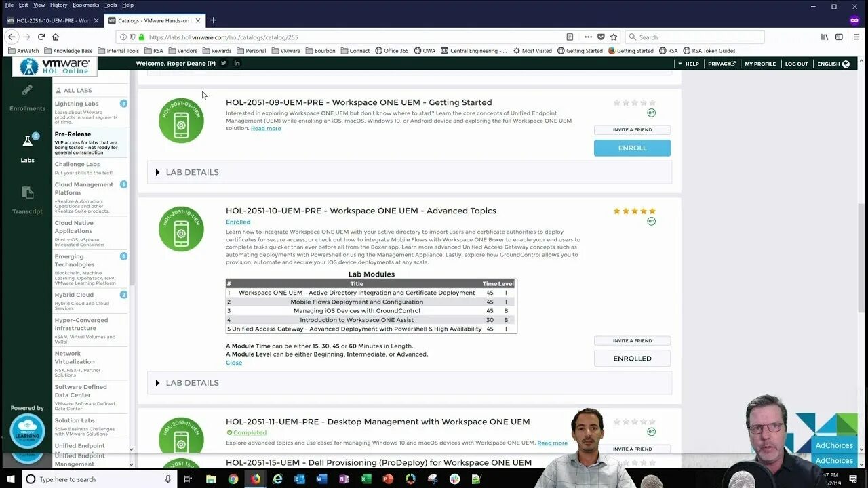This screenshot has height=488, width=868.
Task: Click Task View on taskbar
Action: coord(189,479)
